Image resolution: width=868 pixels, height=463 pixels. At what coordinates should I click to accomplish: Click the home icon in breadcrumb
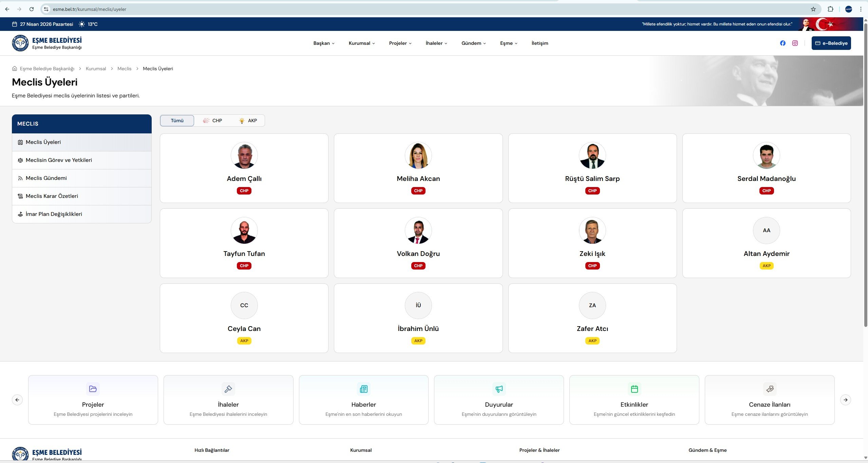15,69
